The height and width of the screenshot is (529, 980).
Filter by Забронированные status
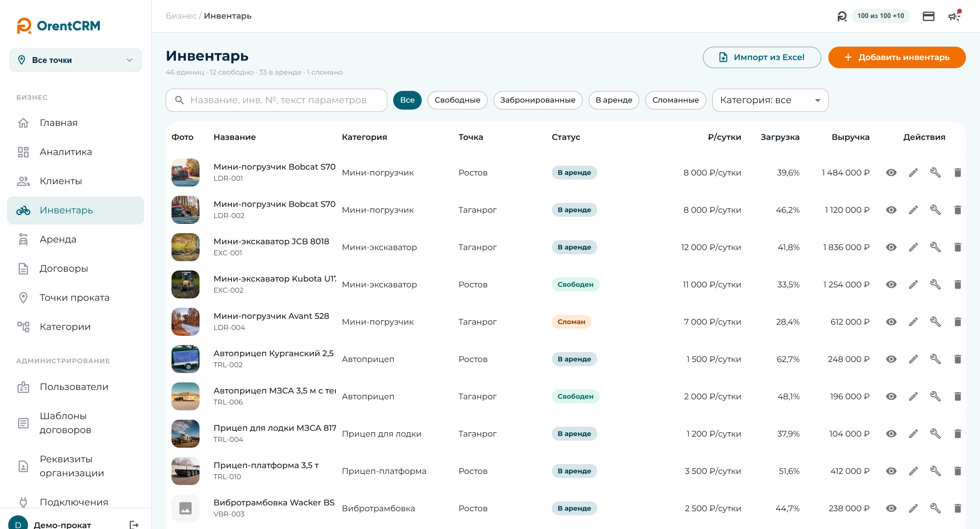click(538, 100)
